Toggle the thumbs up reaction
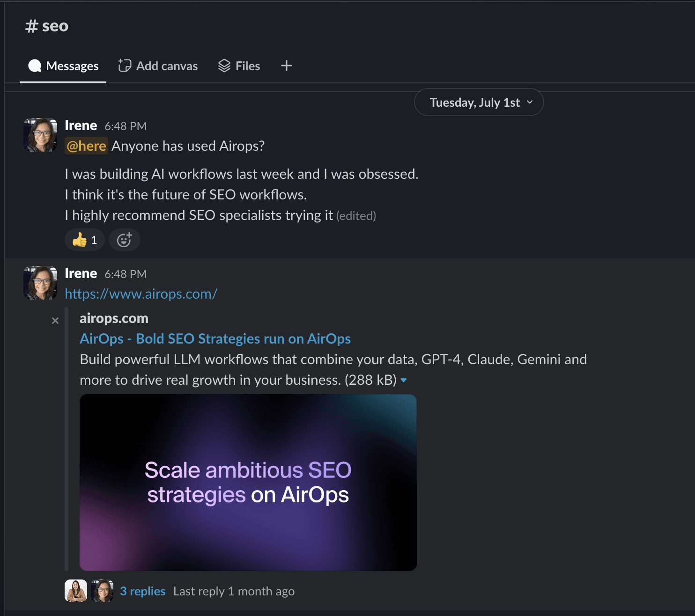This screenshot has height=616, width=695. point(85,240)
